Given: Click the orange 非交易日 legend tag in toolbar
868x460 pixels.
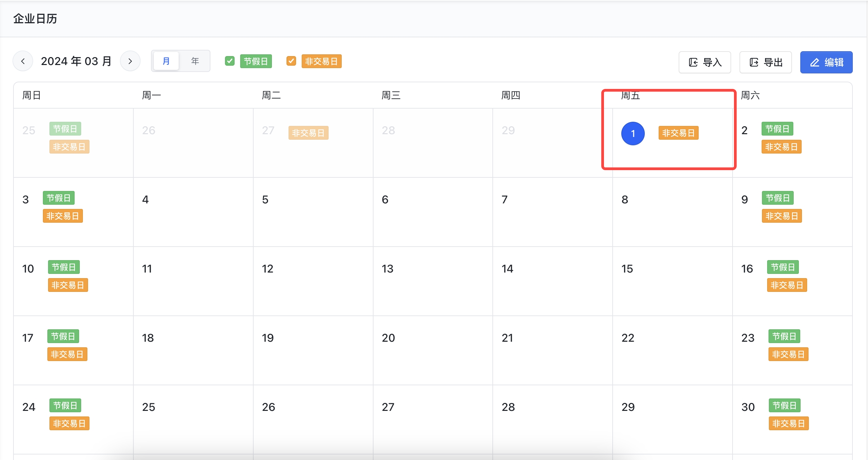Looking at the screenshot, I should [322, 61].
